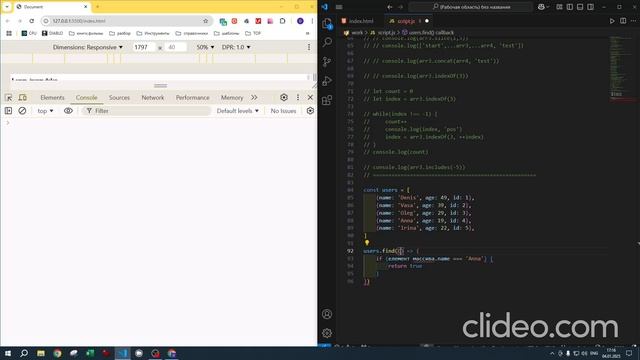Open the Chrome apps grid shortcut
This screenshot has width=640, height=360.
pyautogui.click(x=9, y=33)
